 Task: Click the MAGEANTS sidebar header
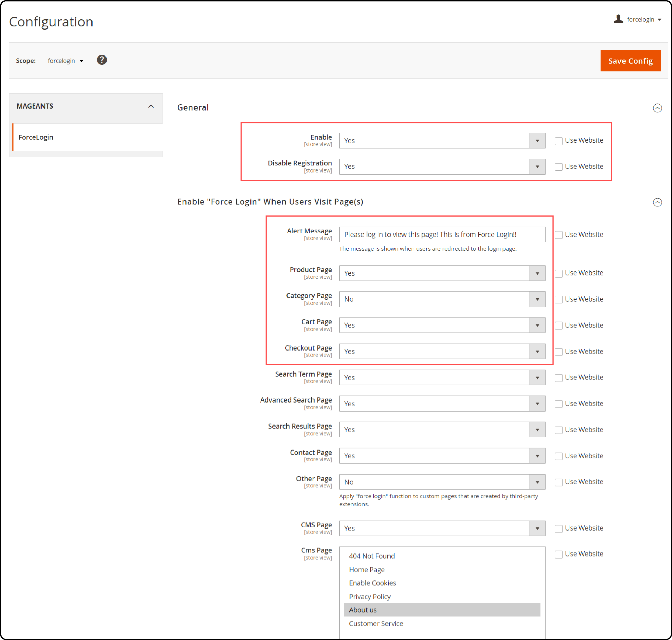click(86, 106)
